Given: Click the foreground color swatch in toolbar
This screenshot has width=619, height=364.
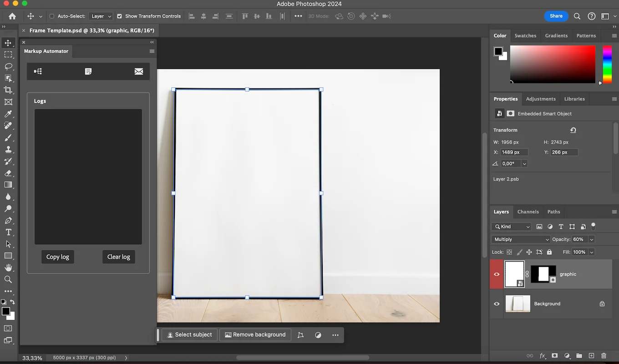Looking at the screenshot, I should click(x=5, y=311).
